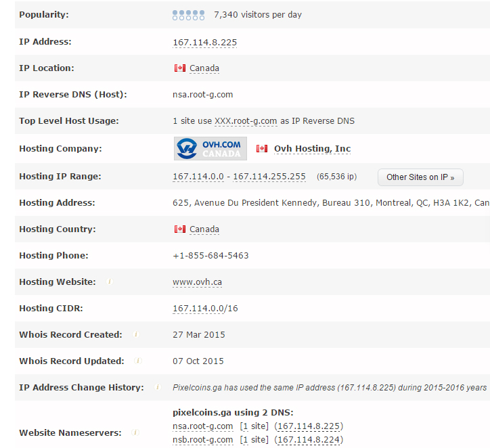The width and height of the screenshot is (490, 448).
Task: Open the Other Sites on IP button
Action: click(420, 177)
